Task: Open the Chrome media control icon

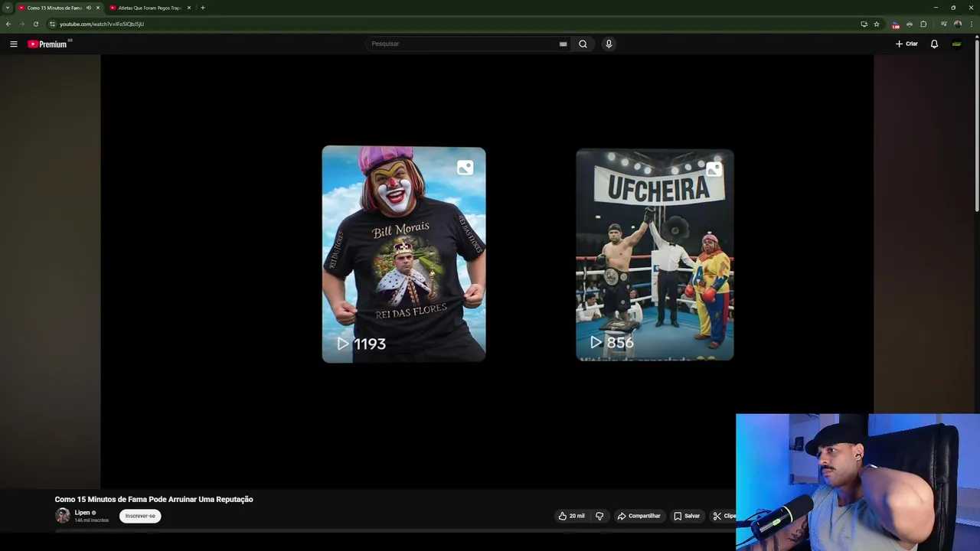Action: [x=943, y=24]
